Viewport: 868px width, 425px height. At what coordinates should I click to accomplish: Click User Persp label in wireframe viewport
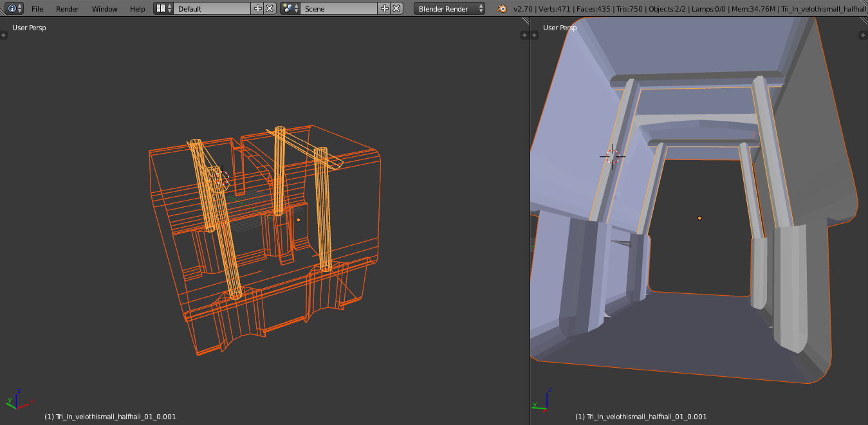(29, 28)
